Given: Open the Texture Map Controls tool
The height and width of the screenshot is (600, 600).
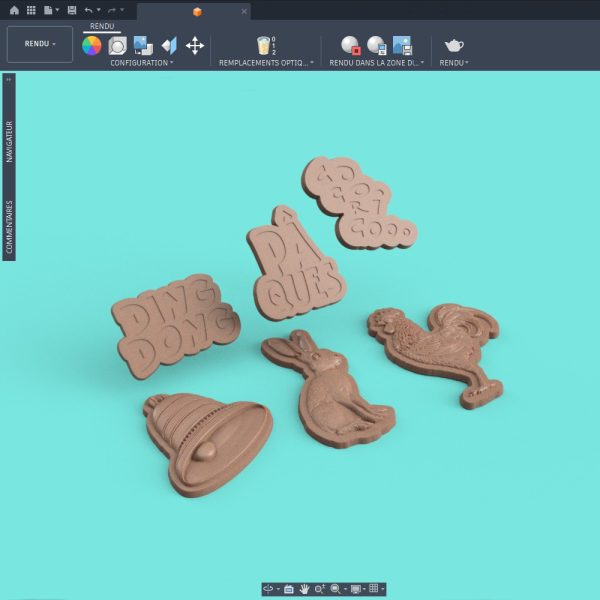Looking at the screenshot, I should (x=169, y=46).
